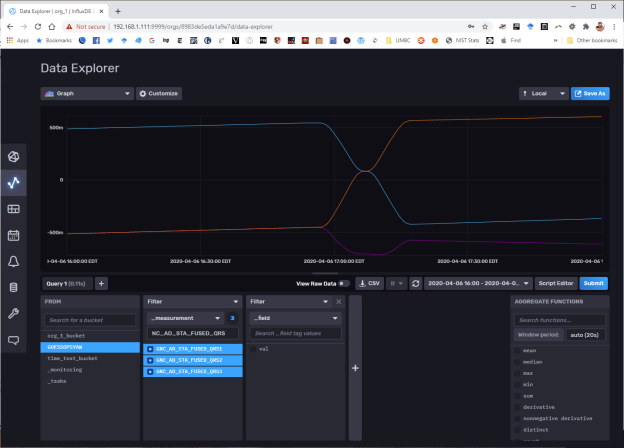624x448 pixels.
Task: Check the median aggregate function
Action: pyautogui.click(x=517, y=362)
